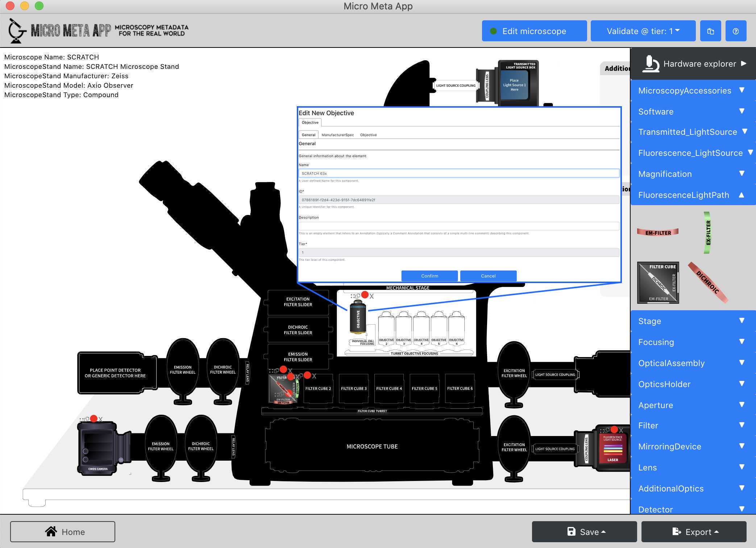This screenshot has height=548, width=756.
Task: Select the top Objective tab of the dialog
Action: click(310, 123)
